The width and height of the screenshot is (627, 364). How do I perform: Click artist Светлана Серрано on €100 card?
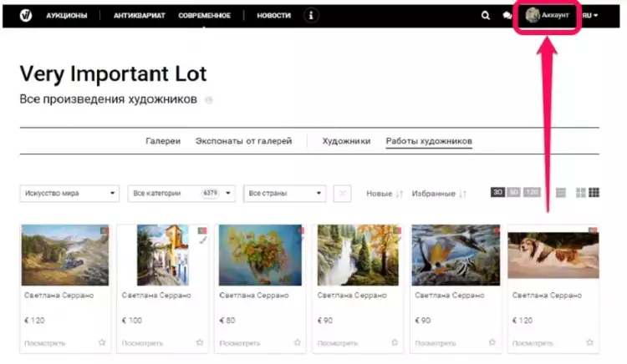pos(156,296)
